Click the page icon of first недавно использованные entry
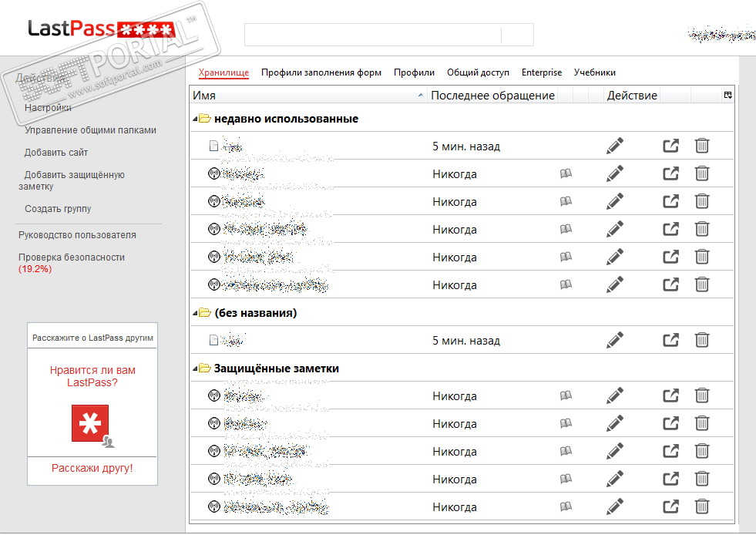Viewport: 756px width, 535px height. tap(213, 146)
